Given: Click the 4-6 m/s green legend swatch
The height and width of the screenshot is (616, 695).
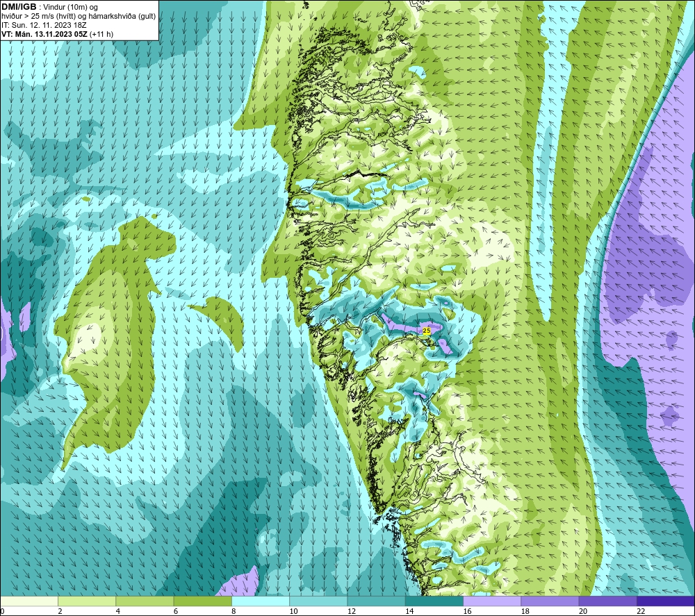Looking at the screenshot, I should point(145,601).
